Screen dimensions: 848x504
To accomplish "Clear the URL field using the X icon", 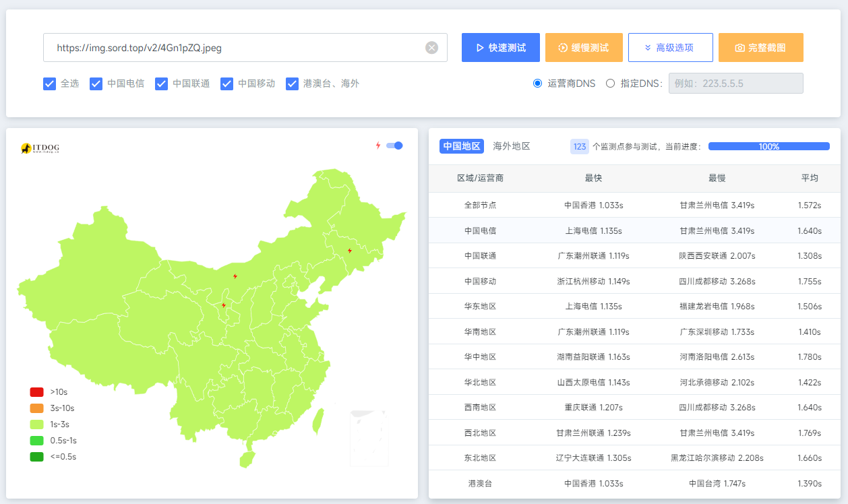I will (431, 47).
